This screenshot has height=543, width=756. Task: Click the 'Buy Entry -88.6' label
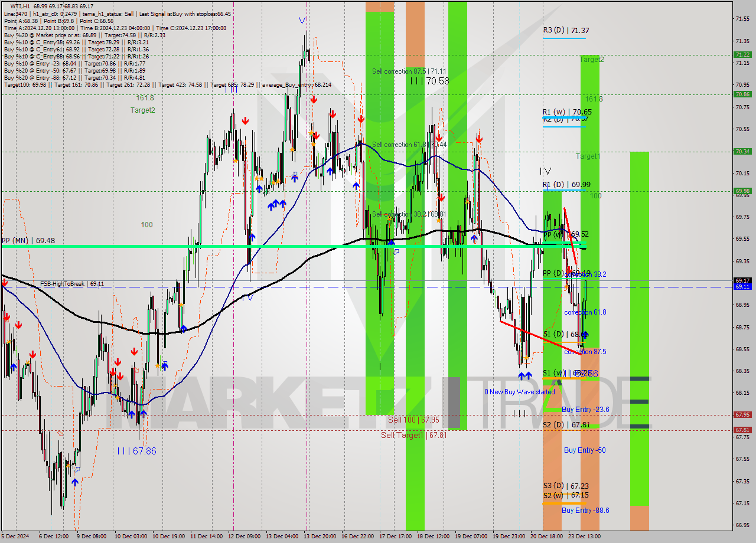[x=585, y=511]
